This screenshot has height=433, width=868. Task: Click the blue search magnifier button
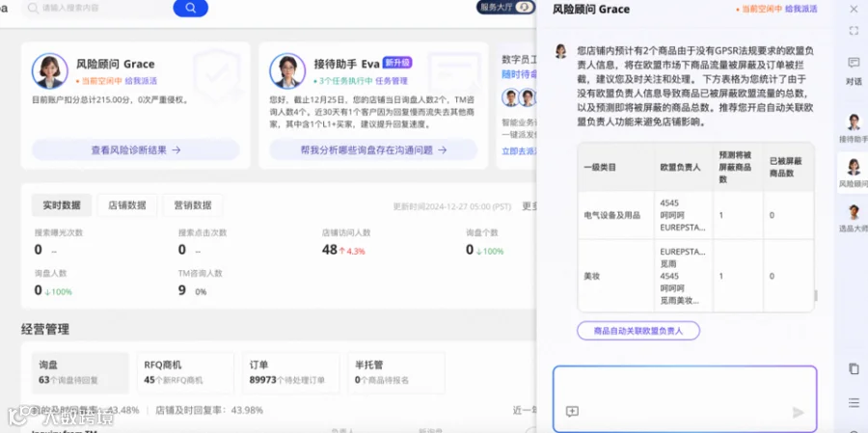click(190, 8)
